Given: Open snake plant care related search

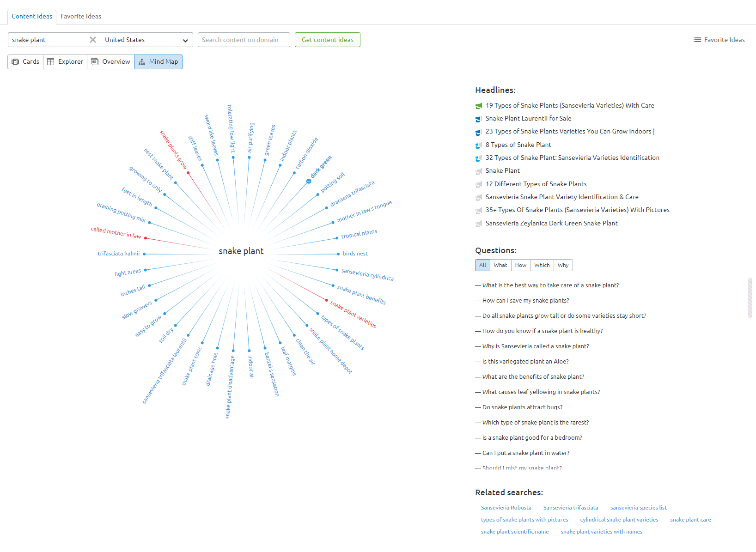Looking at the screenshot, I should click(x=691, y=520).
